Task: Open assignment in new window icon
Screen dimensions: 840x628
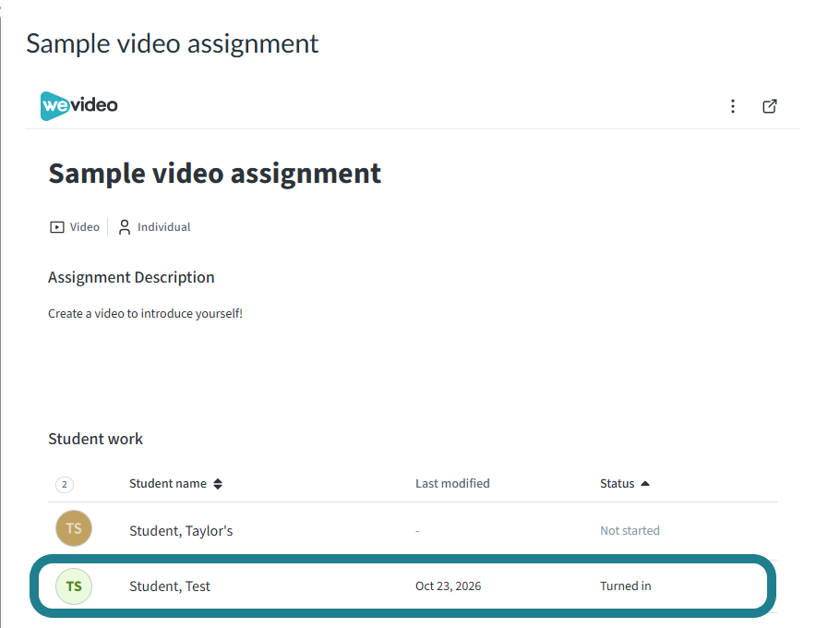Action: tap(769, 106)
